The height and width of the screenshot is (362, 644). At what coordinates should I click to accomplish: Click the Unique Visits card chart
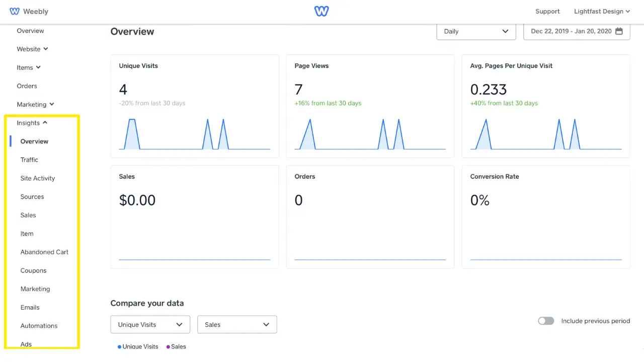coord(195,134)
